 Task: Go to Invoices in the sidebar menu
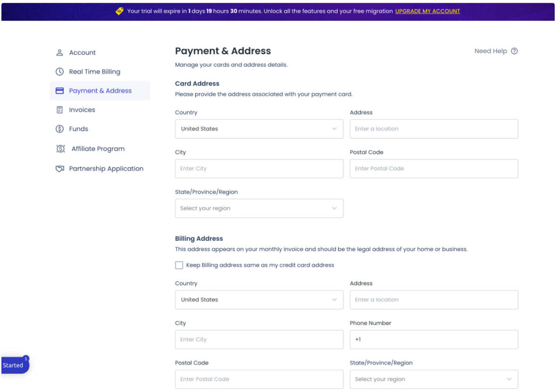click(82, 110)
